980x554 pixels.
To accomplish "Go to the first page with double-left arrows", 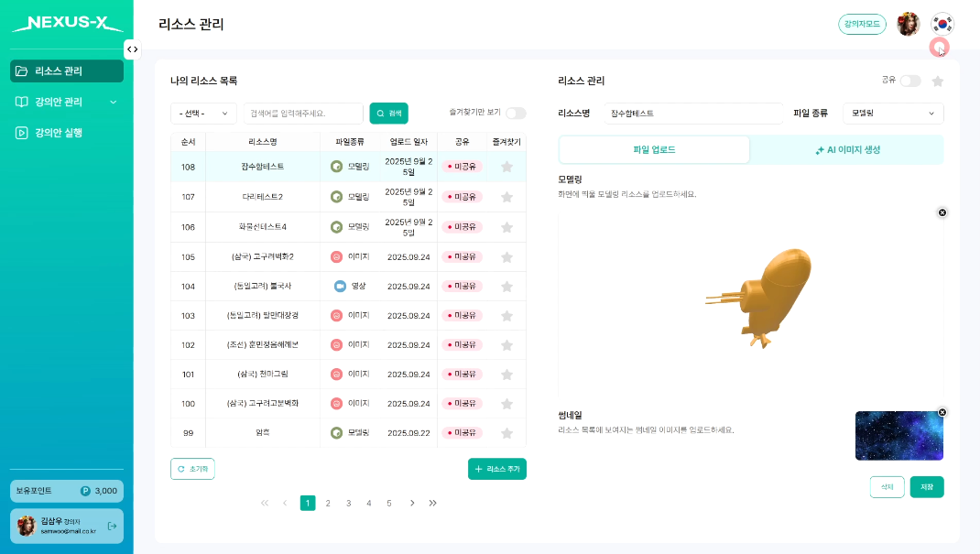I will [x=265, y=504].
